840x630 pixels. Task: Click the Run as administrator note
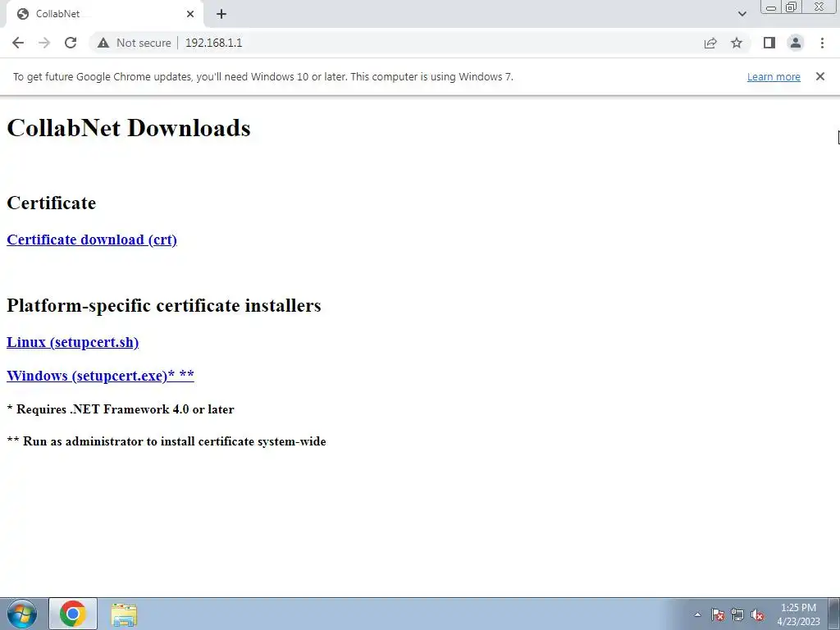[x=167, y=441]
